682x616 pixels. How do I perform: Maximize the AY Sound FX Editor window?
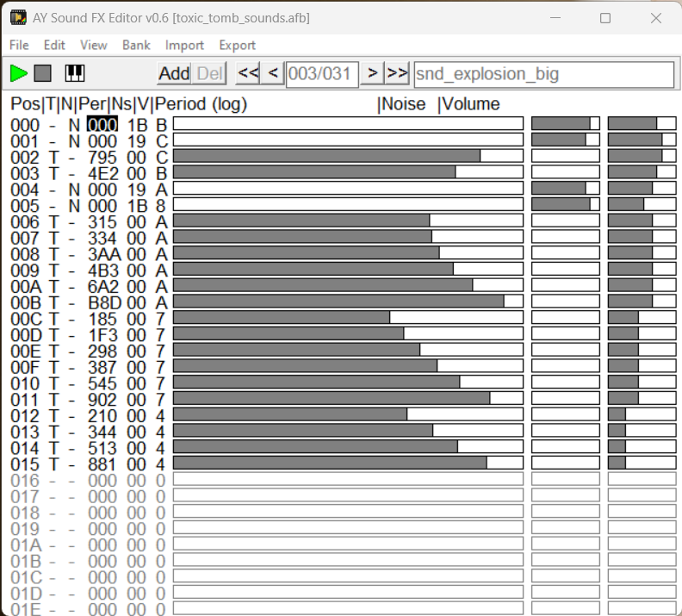coord(605,18)
